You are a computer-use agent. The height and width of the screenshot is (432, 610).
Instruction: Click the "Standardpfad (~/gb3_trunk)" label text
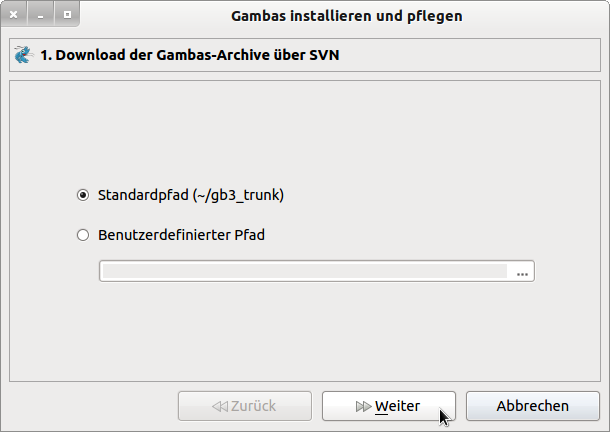(x=191, y=195)
